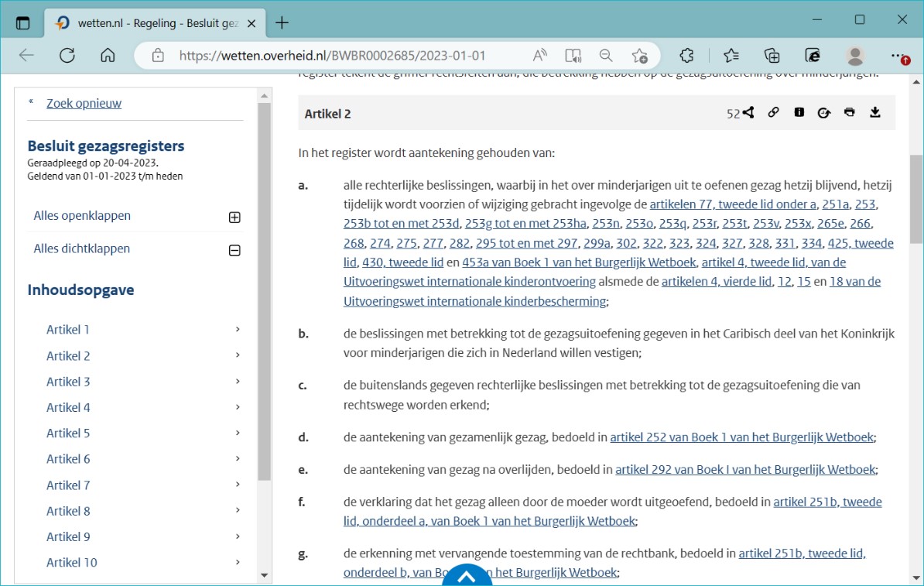924x586 pixels.
Task: Click Alles dichtklappen minus icon
Action: click(234, 251)
